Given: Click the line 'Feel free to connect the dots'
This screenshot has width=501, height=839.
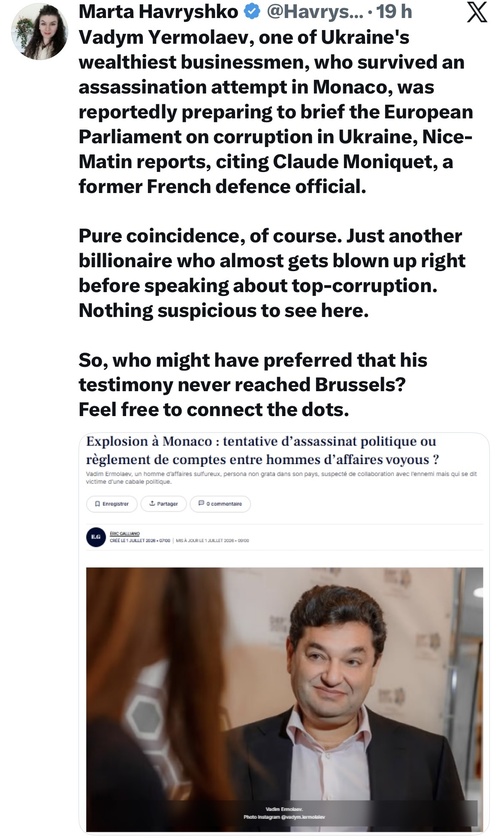Looking at the screenshot, I should (x=214, y=409).
